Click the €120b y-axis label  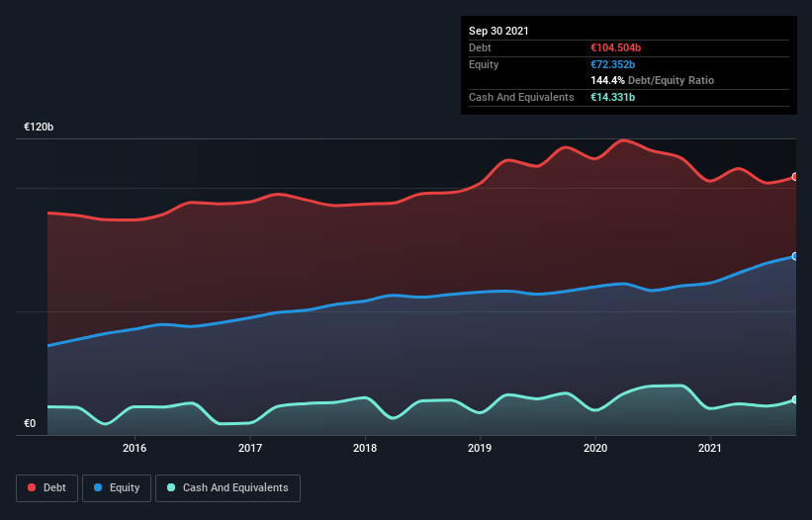pyautogui.click(x=39, y=127)
